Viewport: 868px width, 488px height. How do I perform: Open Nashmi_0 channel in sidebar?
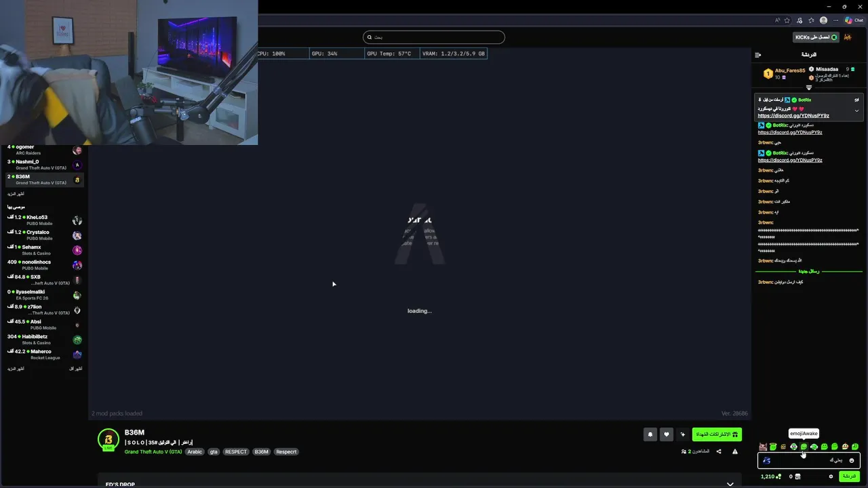[x=44, y=165]
